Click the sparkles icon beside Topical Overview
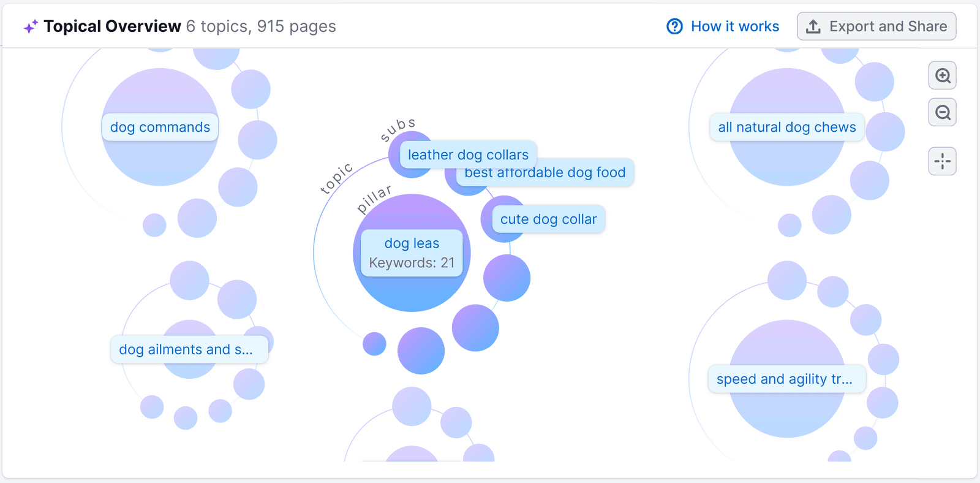 pos(29,26)
